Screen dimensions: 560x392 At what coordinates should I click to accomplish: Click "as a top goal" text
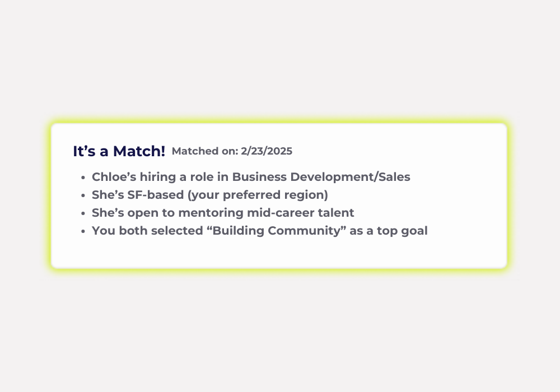389,231
